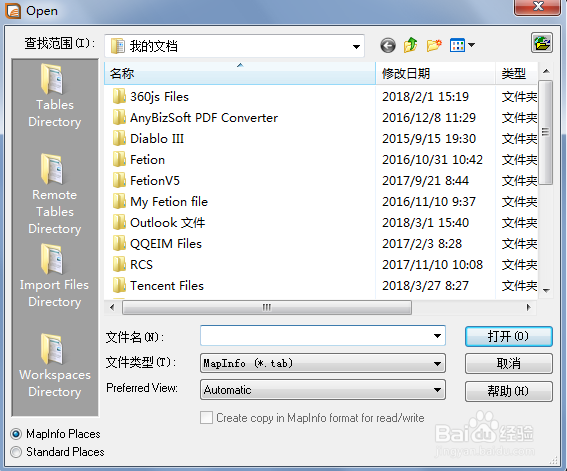Image resolution: width=567 pixels, height=471 pixels.
Task: Go up one folder level
Action: [410, 45]
